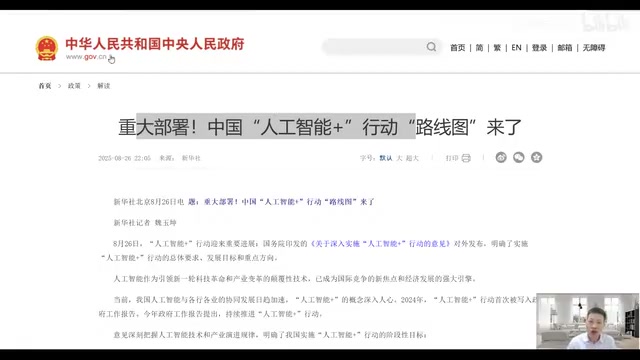Share the article to WeChat
The image size is (640, 360).
coord(519,158)
